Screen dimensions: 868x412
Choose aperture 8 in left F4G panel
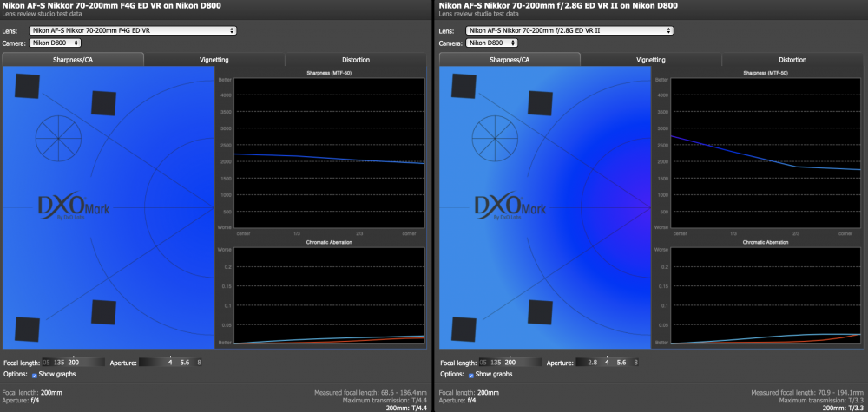[200, 363]
